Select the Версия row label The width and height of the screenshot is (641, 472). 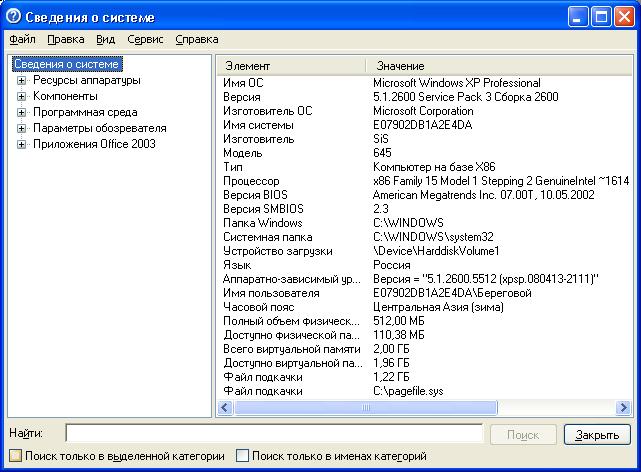click(x=242, y=97)
